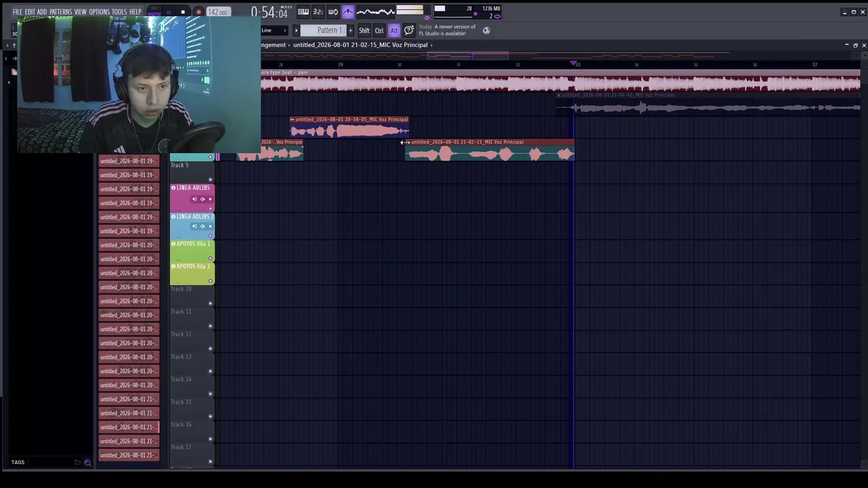Click the oscilloscope waveform display

point(376,12)
